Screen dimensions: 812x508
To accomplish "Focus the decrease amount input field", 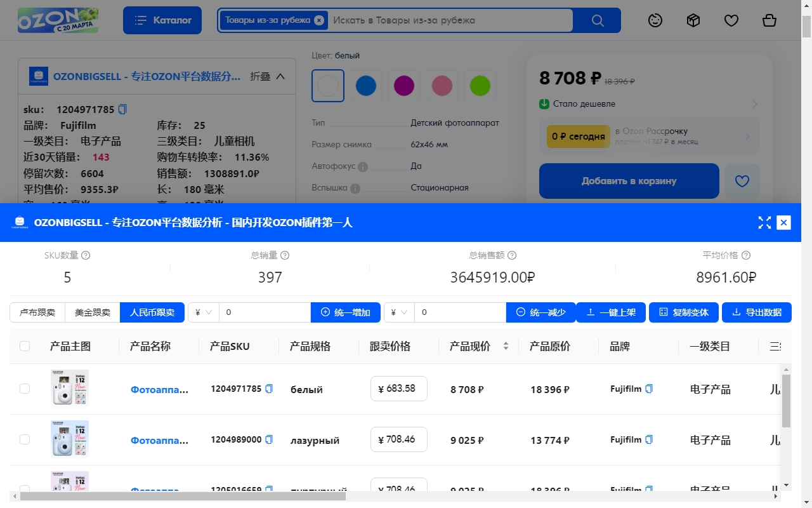I will click(461, 312).
